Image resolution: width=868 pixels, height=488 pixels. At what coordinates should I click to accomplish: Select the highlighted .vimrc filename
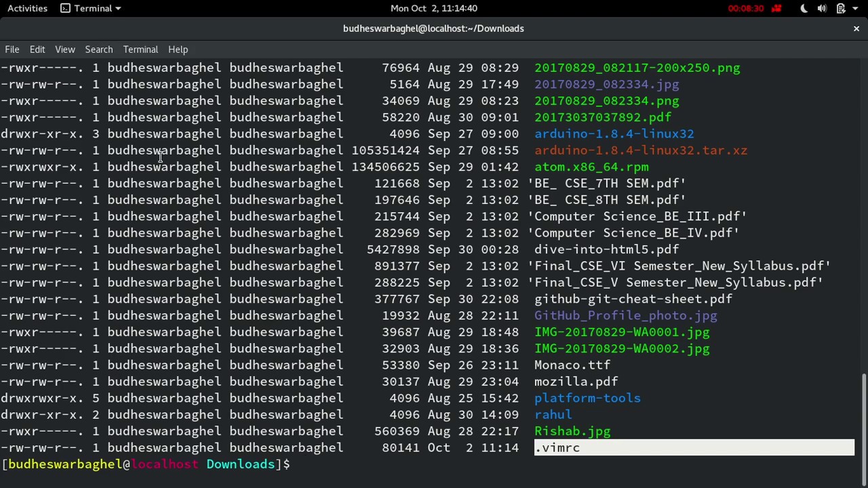click(x=557, y=447)
